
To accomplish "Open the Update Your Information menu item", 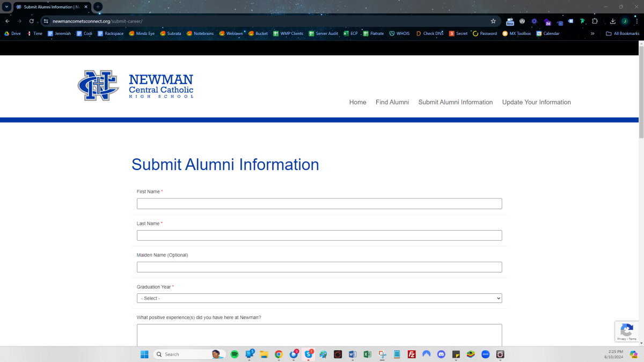I will click(x=536, y=102).
